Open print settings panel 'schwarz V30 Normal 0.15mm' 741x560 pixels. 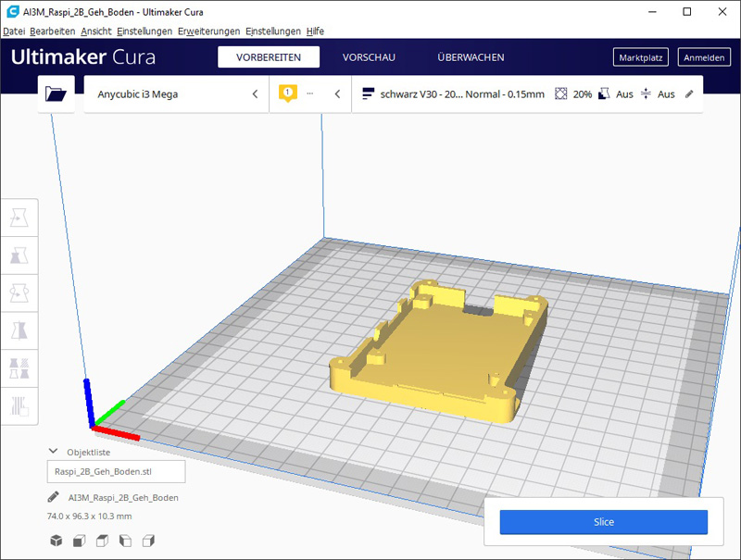click(x=527, y=94)
